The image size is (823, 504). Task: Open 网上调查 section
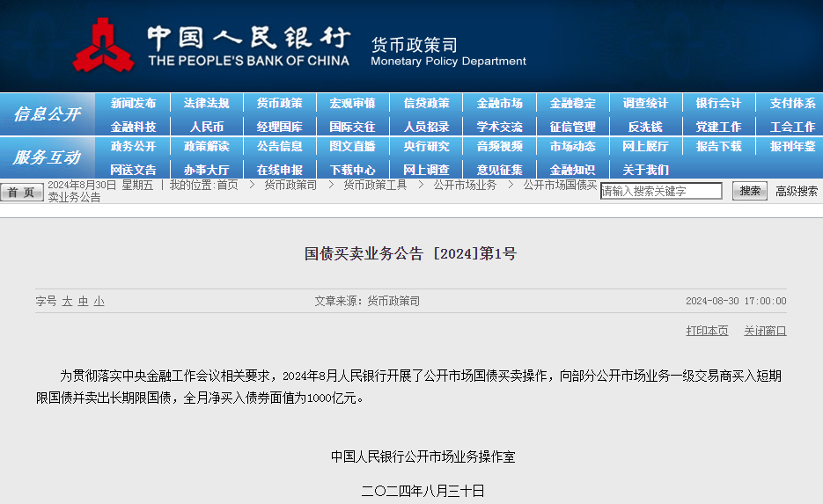(426, 170)
